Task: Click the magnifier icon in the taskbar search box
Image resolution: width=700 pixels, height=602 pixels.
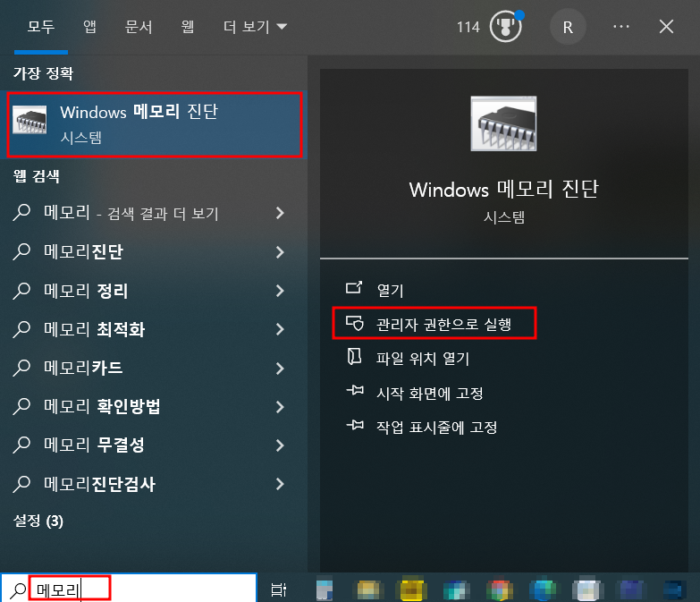Action: (18, 590)
